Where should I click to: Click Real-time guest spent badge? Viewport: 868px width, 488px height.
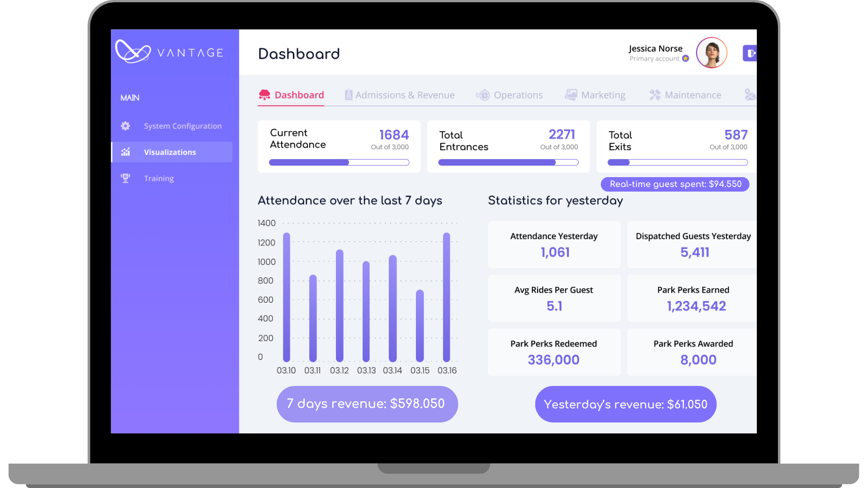[675, 184]
